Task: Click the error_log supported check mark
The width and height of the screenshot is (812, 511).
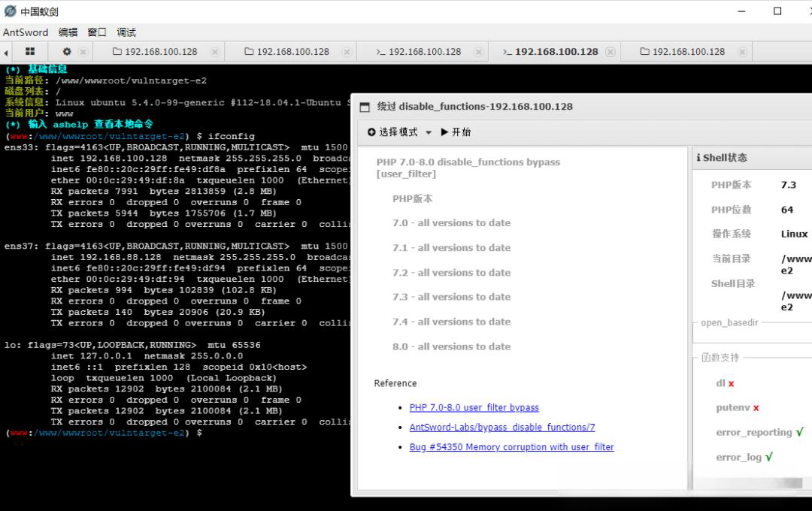Action: click(x=769, y=457)
